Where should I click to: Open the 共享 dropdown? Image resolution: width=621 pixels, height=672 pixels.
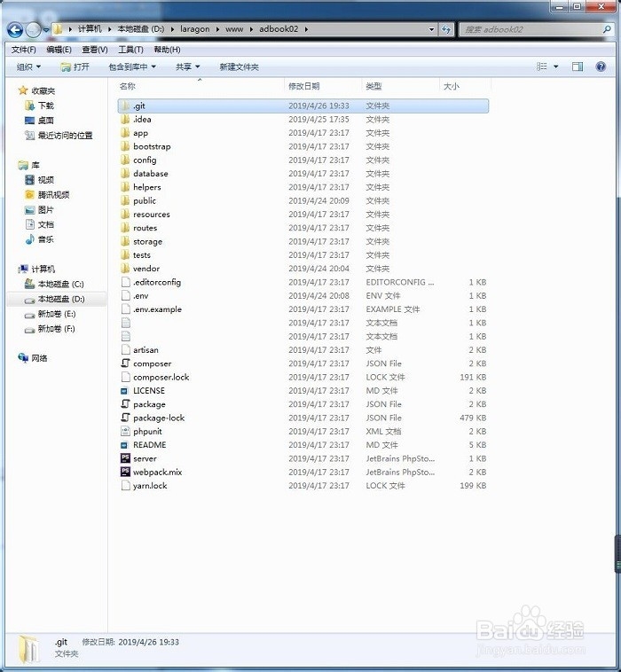coord(188,66)
